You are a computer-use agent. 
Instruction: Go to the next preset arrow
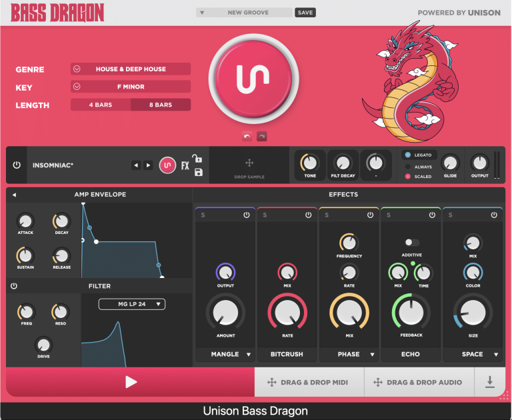click(x=148, y=165)
